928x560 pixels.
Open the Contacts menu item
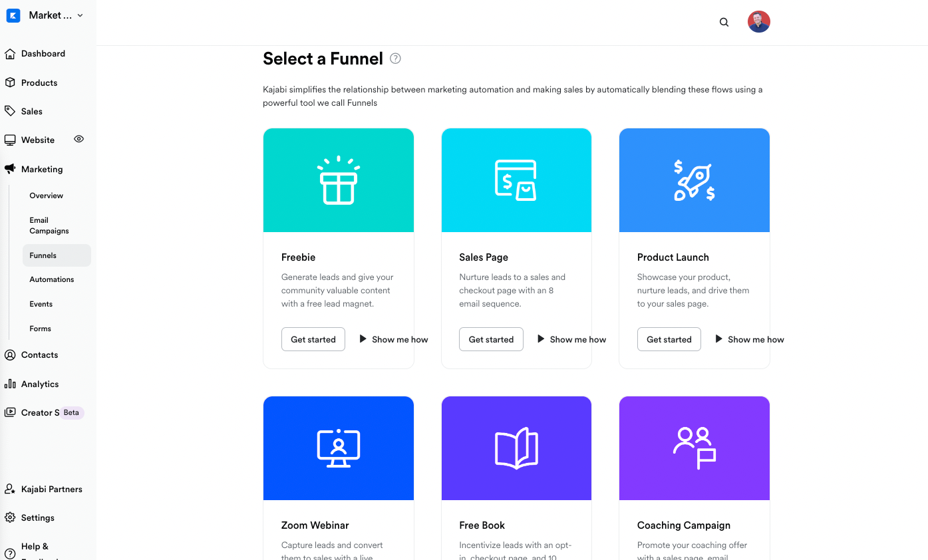coord(40,355)
